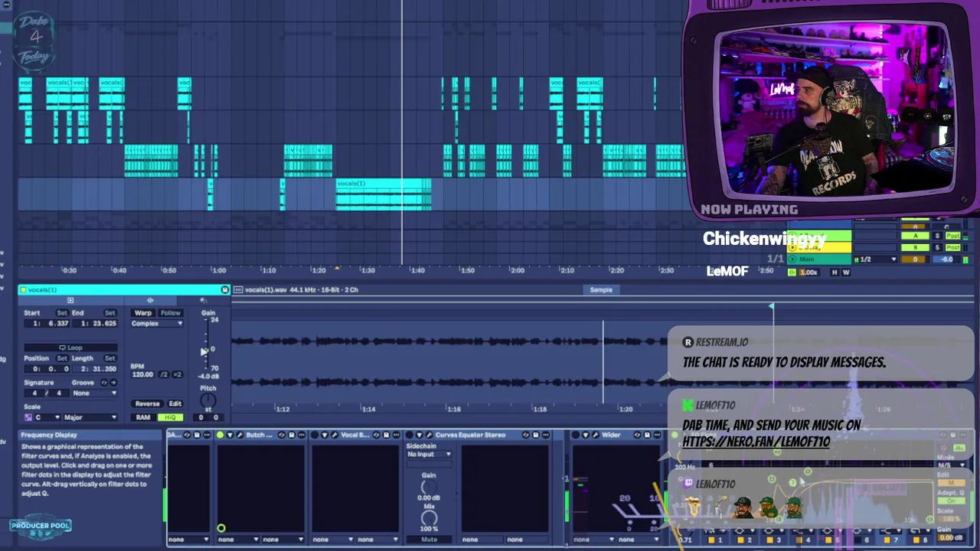This screenshot has height=551, width=980.
Task: Open the Curves Equator Stereo device menu icon
Action: click(x=546, y=435)
